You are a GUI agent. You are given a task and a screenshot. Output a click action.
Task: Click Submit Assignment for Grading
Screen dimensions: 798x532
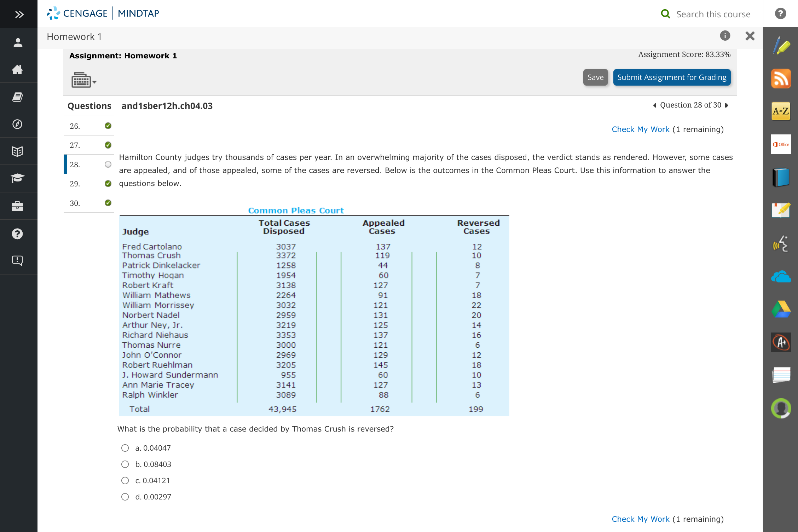click(672, 77)
